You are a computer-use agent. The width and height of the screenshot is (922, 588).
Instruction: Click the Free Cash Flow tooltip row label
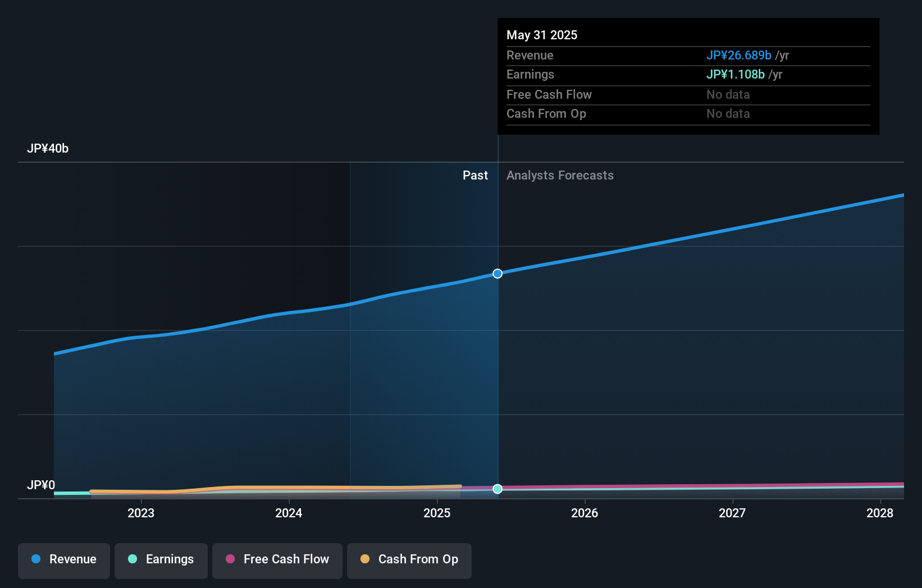[549, 94]
